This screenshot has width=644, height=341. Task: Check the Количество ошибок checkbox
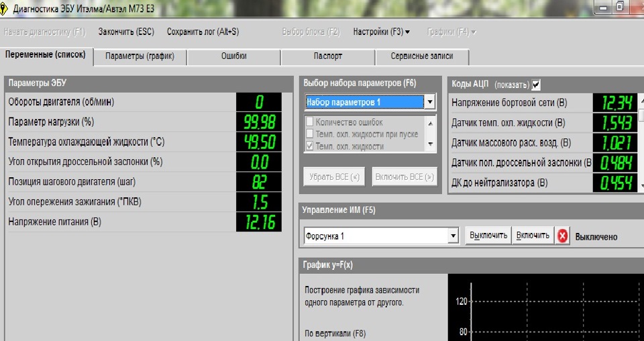point(310,121)
